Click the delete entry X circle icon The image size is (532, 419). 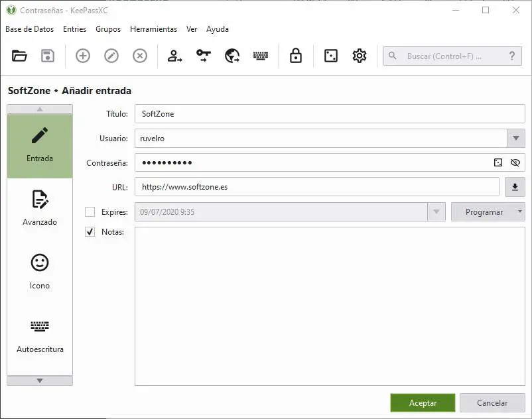click(140, 56)
